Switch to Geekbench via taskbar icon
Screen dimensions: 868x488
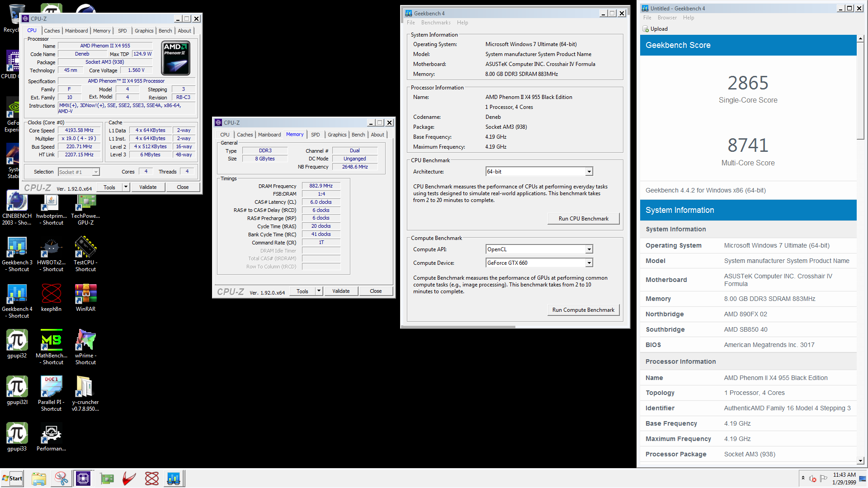tap(174, 479)
